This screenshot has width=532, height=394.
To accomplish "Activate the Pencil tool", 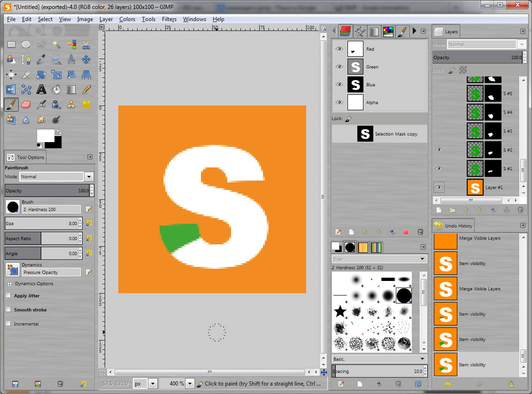I will point(86,90).
